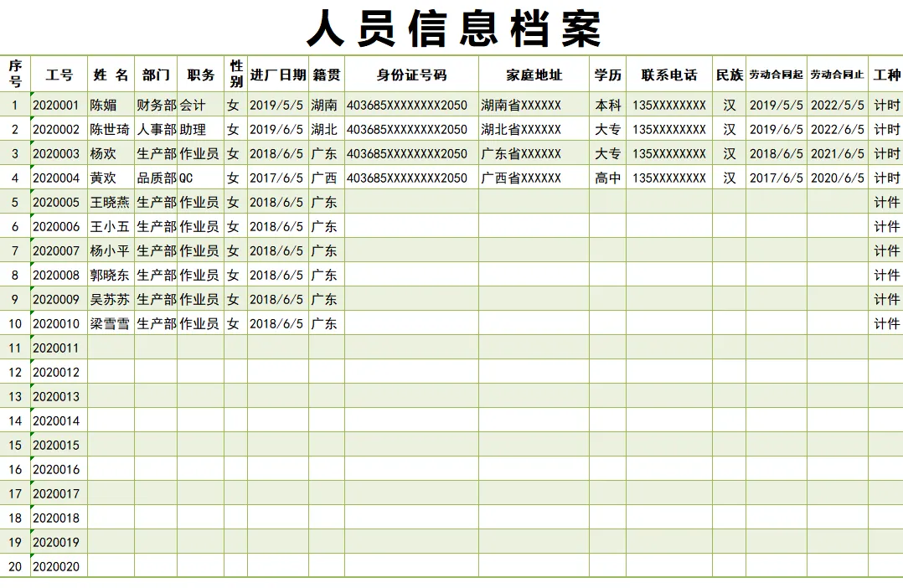Click the name cell 王小五

(111, 226)
